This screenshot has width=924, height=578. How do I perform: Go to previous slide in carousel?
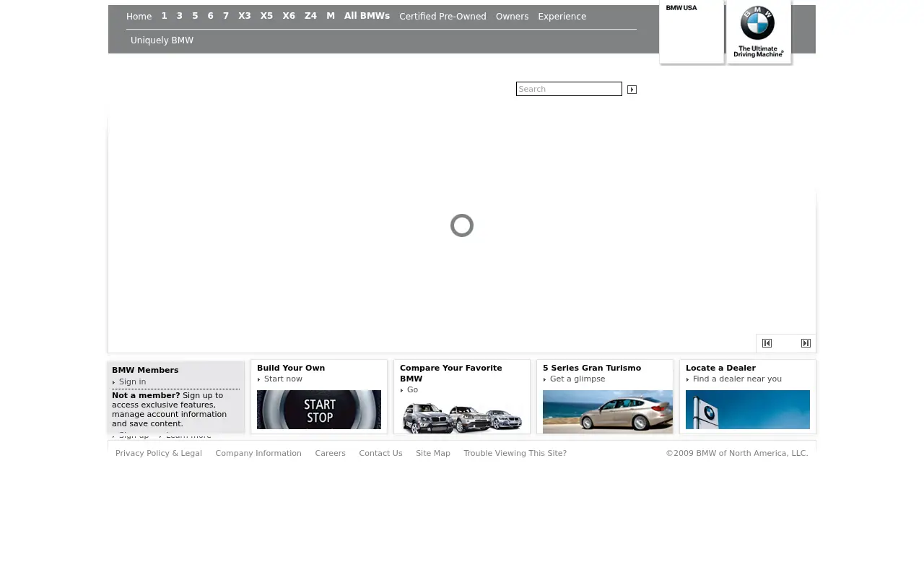point(767,343)
